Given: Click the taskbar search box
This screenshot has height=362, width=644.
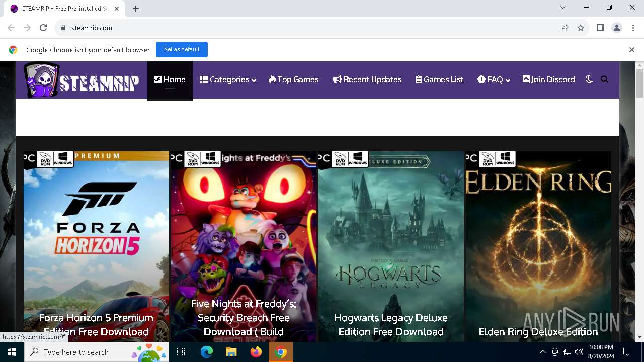Looking at the screenshot, I should (x=97, y=352).
